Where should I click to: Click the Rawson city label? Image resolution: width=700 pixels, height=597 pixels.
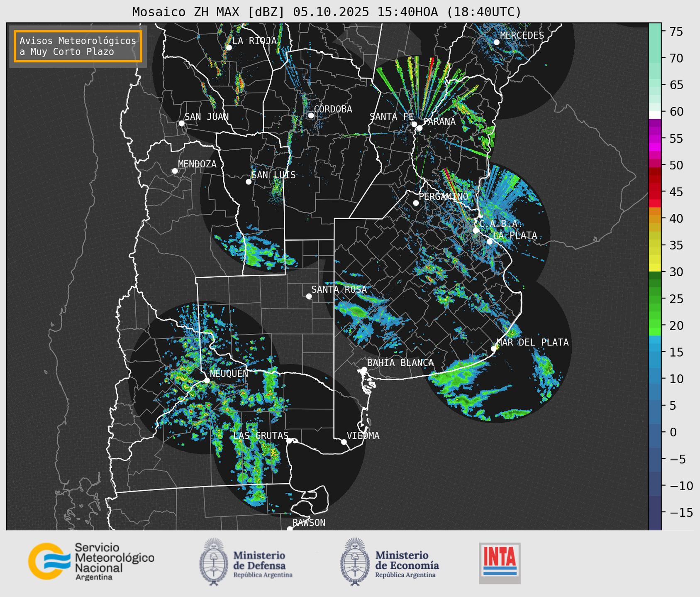coord(309,523)
